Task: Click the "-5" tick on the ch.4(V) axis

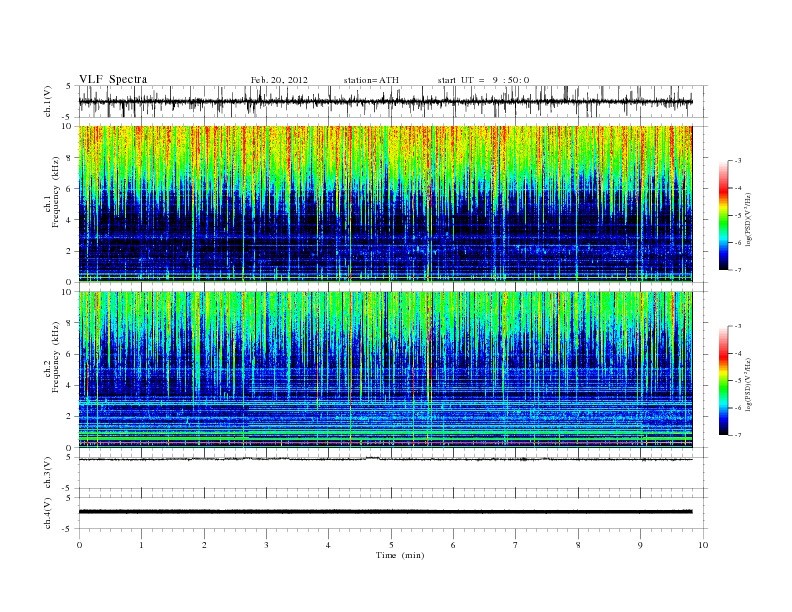Action: coord(68,529)
